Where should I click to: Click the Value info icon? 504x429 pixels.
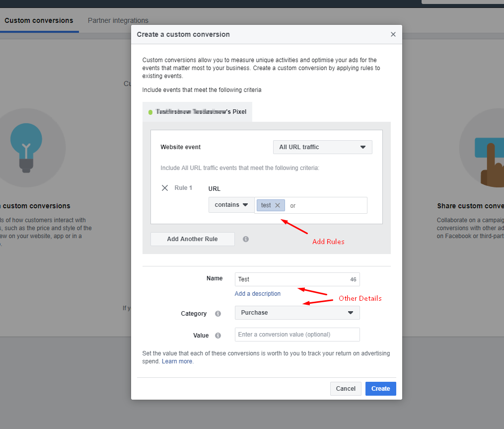tap(217, 336)
